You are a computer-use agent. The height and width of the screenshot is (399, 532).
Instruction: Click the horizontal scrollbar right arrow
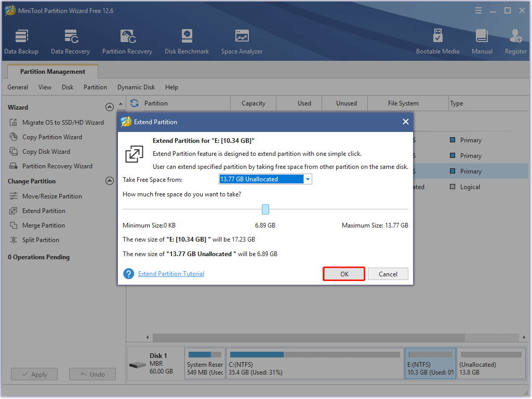(524, 337)
